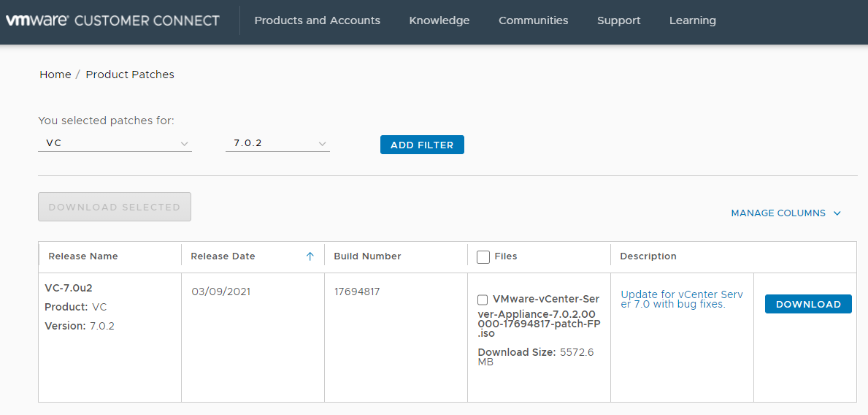The image size is (868, 415).
Task: Click the Manage Columns link text
Action: point(778,213)
